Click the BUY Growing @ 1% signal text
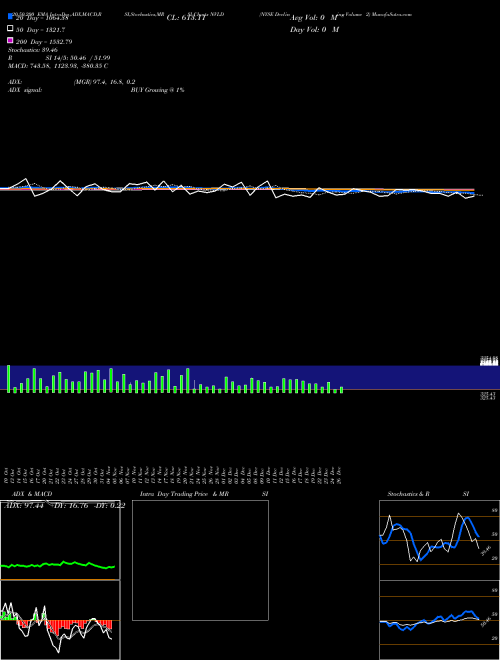The width and height of the screenshot is (500, 660). click(x=157, y=90)
